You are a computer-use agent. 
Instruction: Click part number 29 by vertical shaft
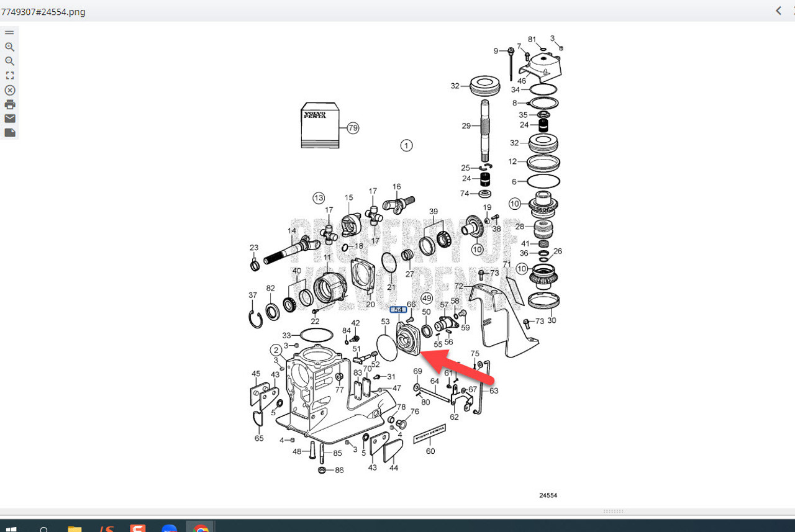tap(466, 126)
